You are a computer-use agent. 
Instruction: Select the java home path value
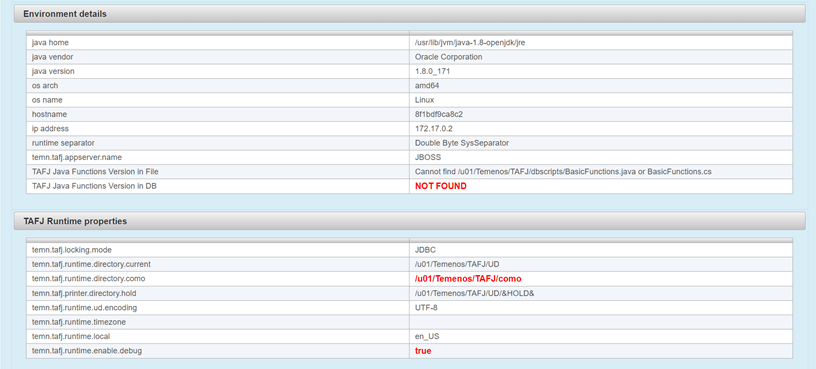click(470, 43)
